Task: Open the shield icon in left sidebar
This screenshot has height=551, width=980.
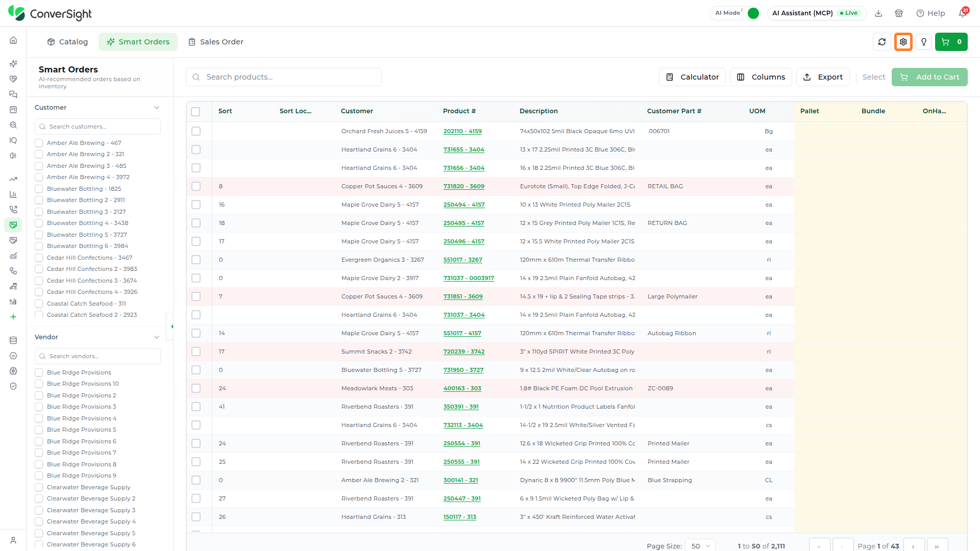Action: click(x=13, y=386)
